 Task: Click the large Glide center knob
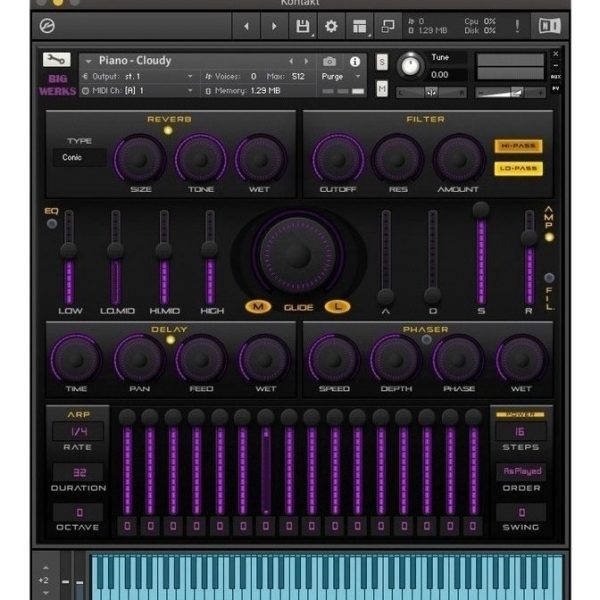pyautogui.click(x=298, y=255)
